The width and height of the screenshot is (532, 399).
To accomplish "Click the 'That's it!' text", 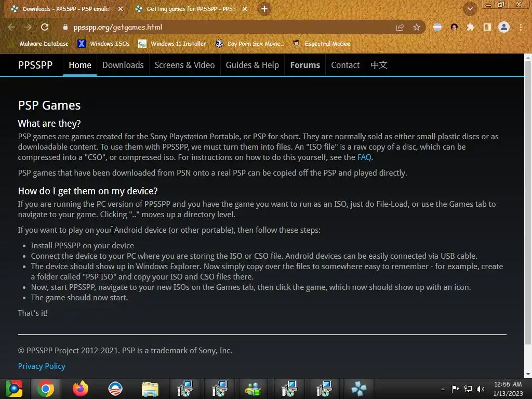I will tap(33, 313).
